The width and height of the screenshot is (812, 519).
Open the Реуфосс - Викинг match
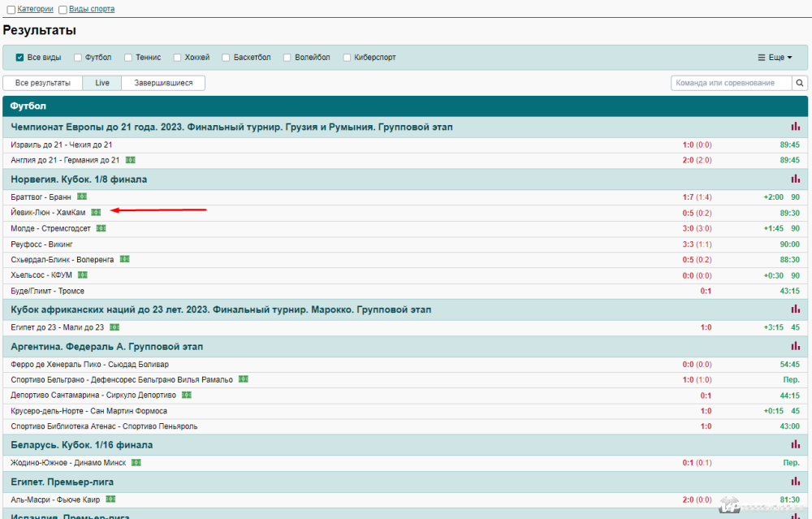pyautogui.click(x=42, y=244)
